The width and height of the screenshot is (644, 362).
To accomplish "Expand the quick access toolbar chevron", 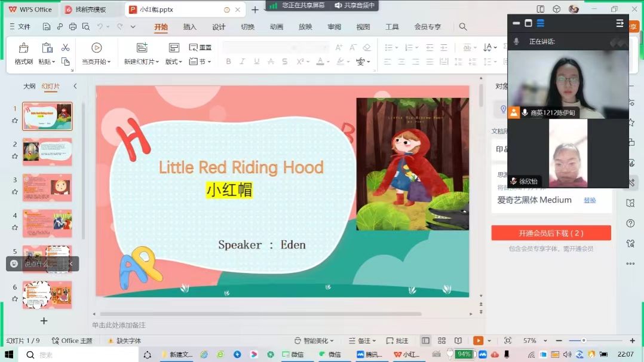I will pyautogui.click(x=133, y=27).
